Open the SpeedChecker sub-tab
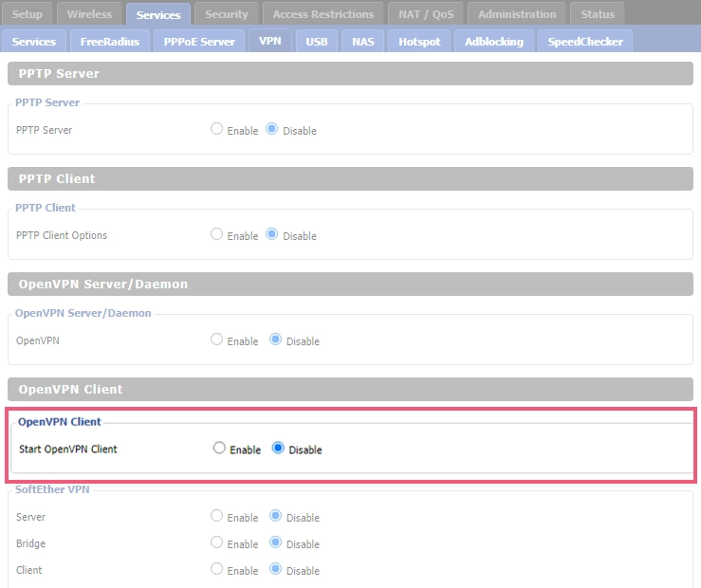 coord(585,41)
